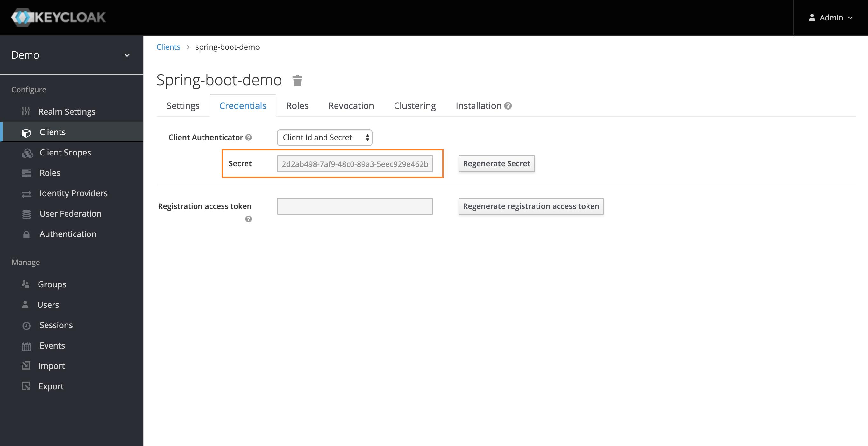
Task: Click the Clients icon in sidebar
Action: pyautogui.click(x=27, y=132)
